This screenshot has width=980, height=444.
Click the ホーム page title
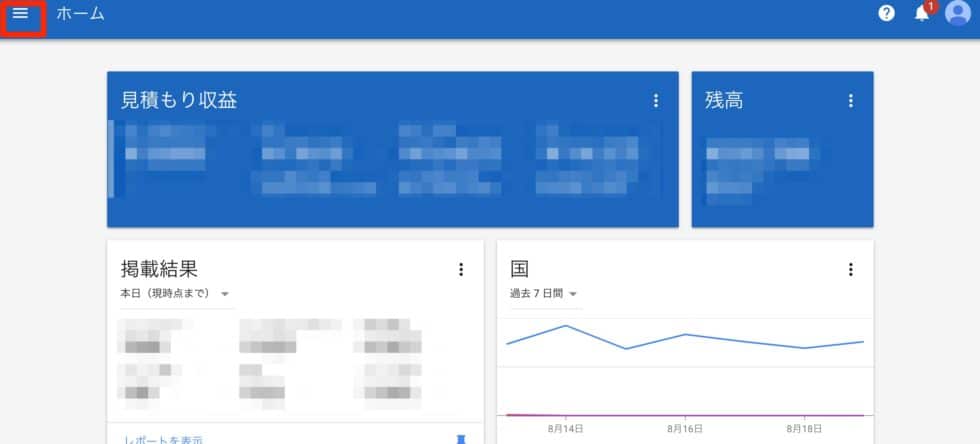point(80,14)
